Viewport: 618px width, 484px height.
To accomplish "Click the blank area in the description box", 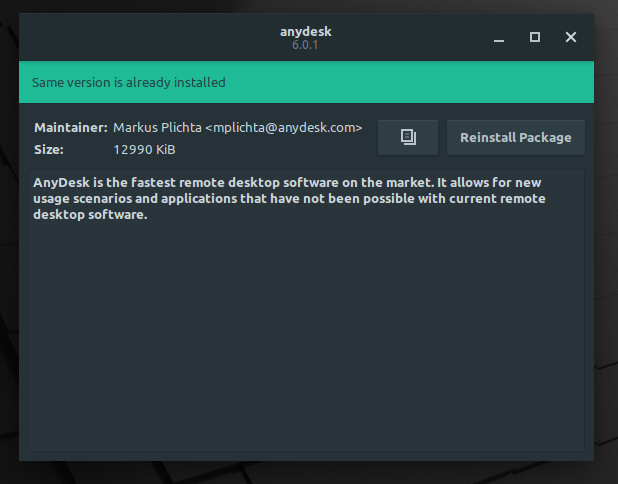I will pos(306,335).
